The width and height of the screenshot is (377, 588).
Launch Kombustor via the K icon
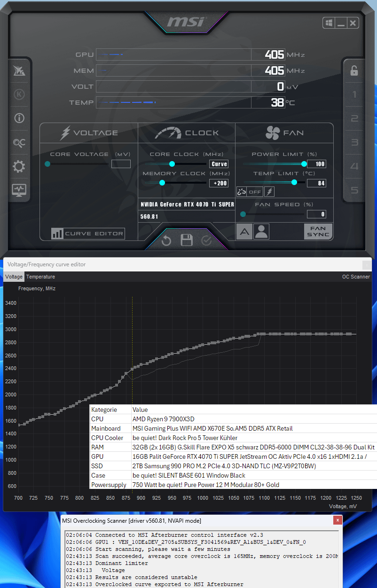coord(19,94)
